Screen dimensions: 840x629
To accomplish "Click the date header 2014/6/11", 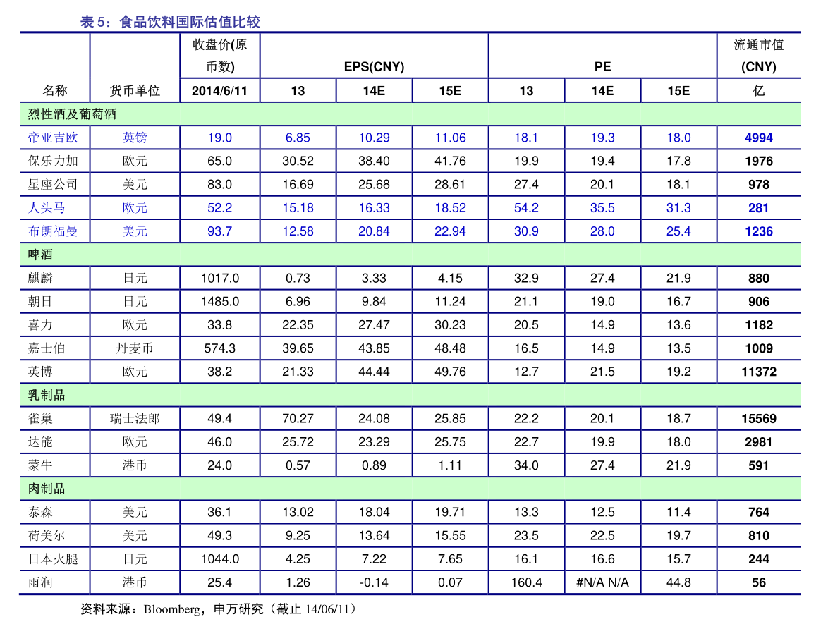I will (x=219, y=90).
